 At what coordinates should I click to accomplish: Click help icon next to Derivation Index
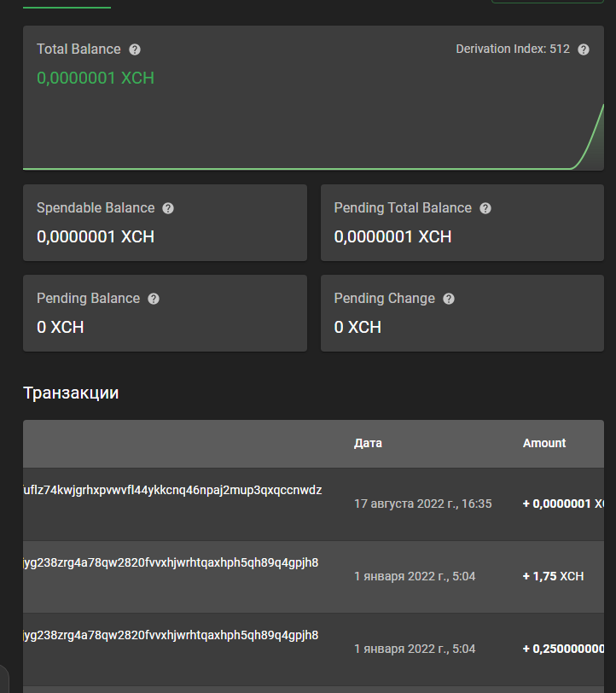point(584,49)
